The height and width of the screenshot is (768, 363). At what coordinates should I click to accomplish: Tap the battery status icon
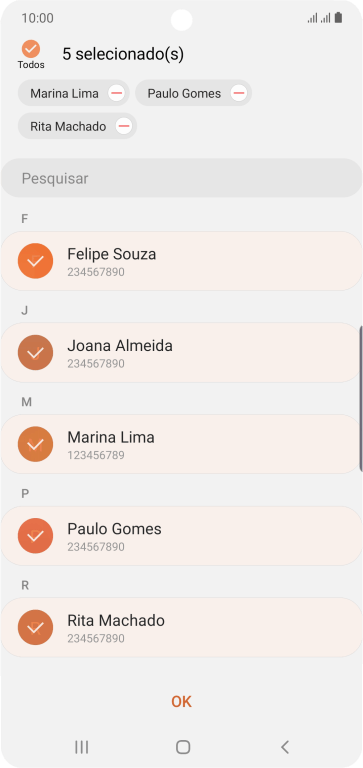pyautogui.click(x=338, y=18)
